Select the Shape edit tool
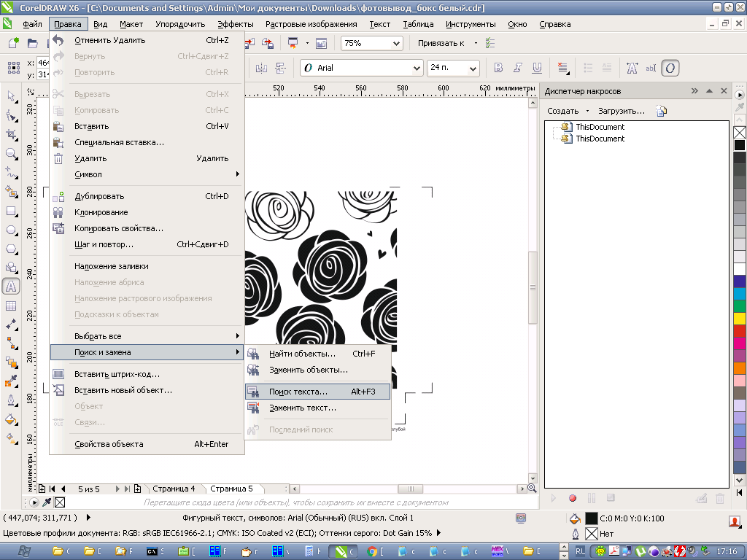This screenshot has height=560, width=747. (x=11, y=116)
